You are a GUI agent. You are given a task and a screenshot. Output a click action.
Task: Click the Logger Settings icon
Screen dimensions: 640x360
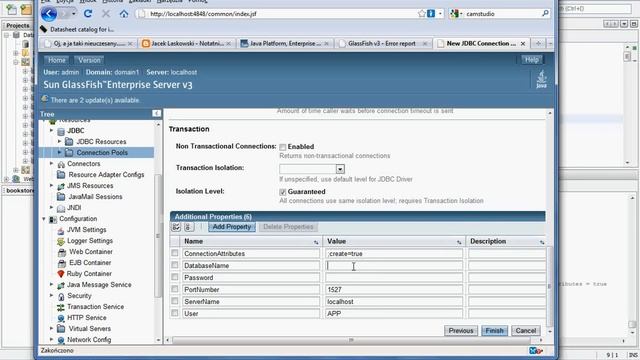point(61,241)
